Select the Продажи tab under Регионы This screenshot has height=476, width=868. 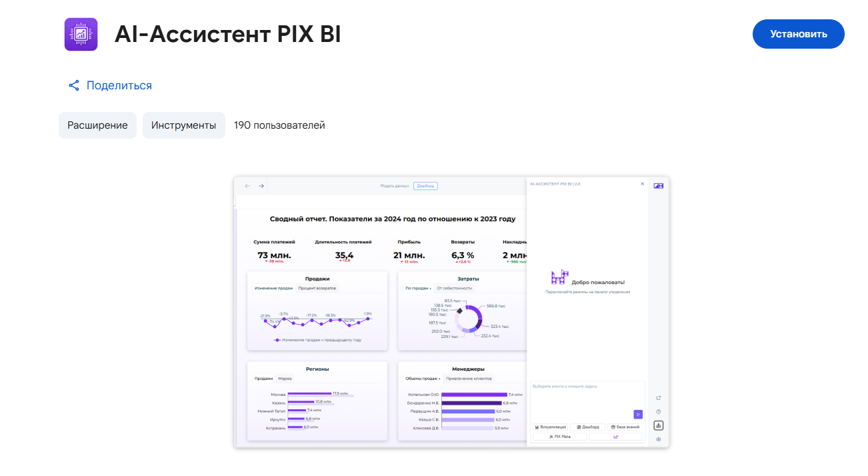264,378
